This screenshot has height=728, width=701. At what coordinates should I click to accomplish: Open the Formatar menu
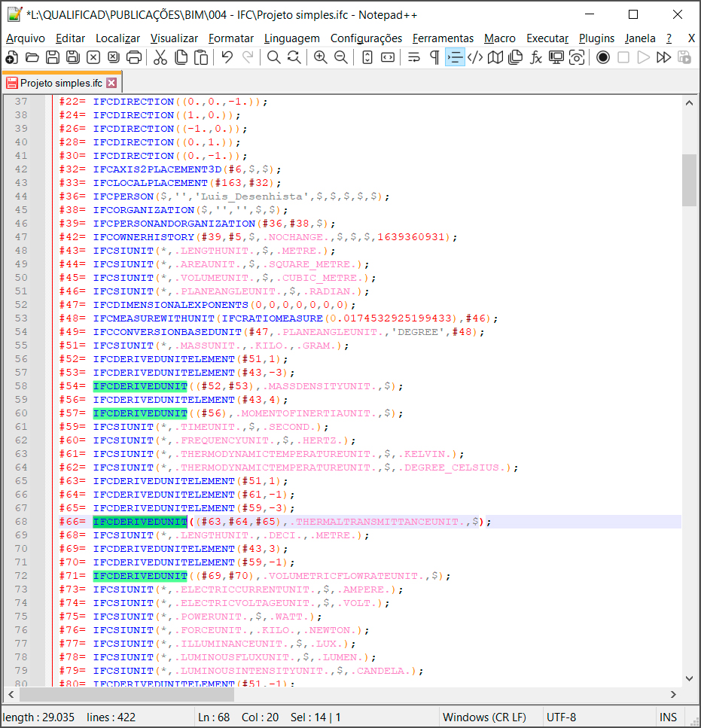(231, 38)
